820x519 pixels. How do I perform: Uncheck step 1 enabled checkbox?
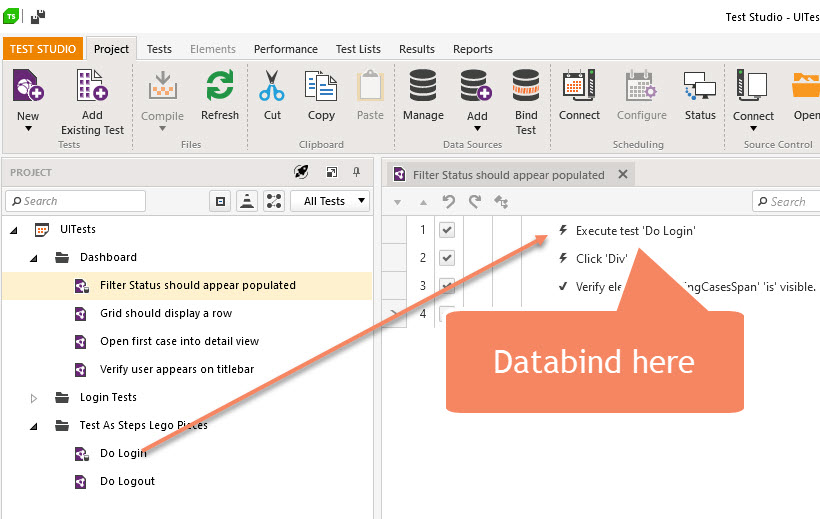coord(447,230)
